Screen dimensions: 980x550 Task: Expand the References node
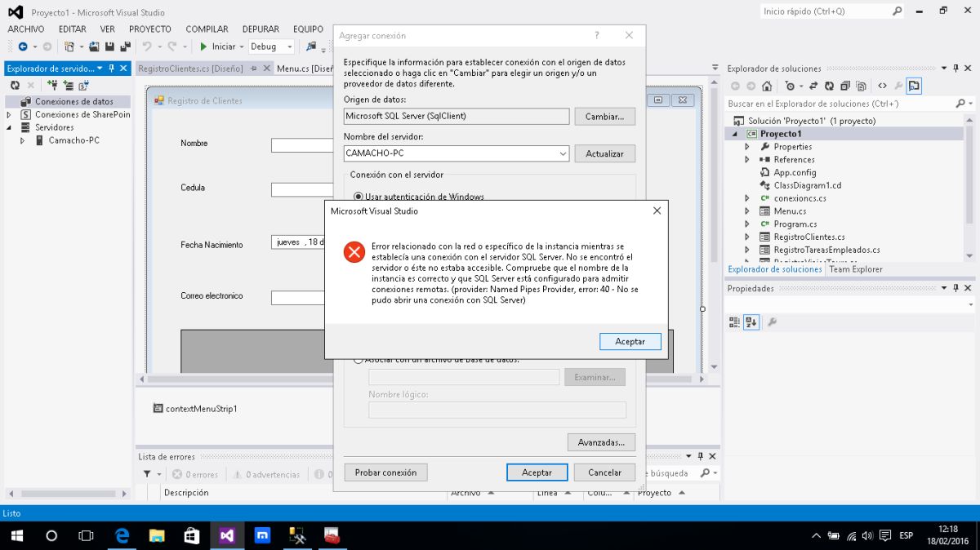pyautogui.click(x=746, y=160)
